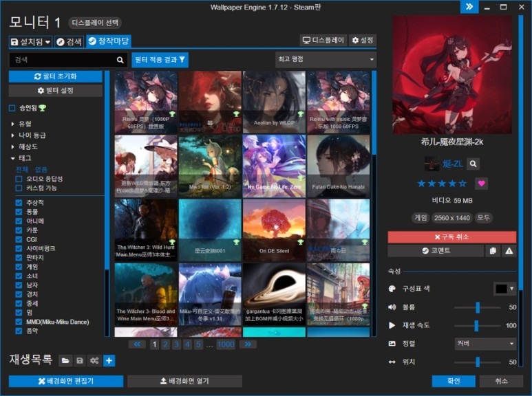This screenshot has height=396, width=532.
Task: Click the pink heart favorite icon
Action: [x=482, y=184]
